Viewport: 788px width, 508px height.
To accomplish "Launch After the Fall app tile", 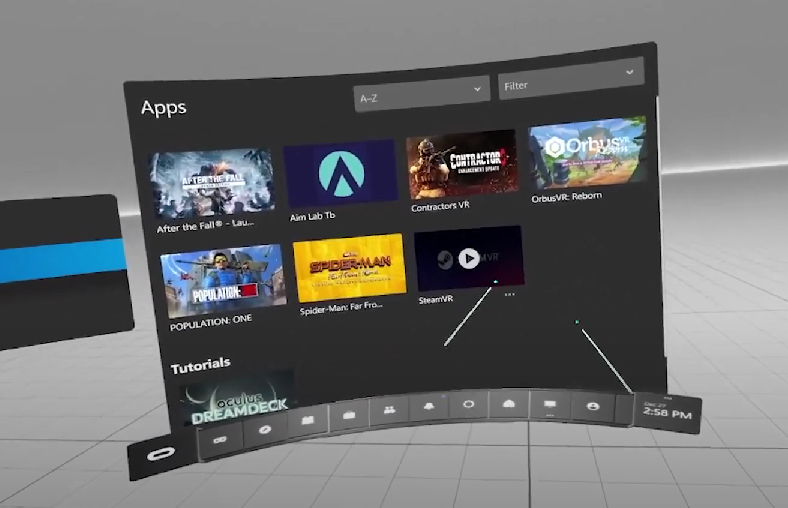I will 212,184.
